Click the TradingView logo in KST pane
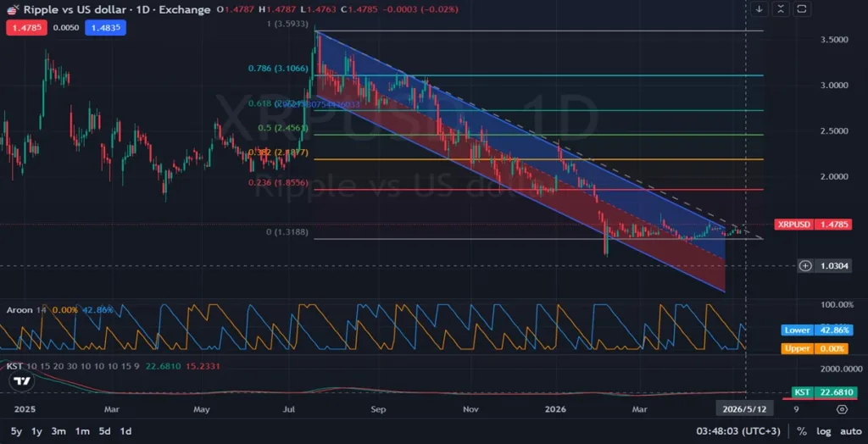 click(x=22, y=381)
